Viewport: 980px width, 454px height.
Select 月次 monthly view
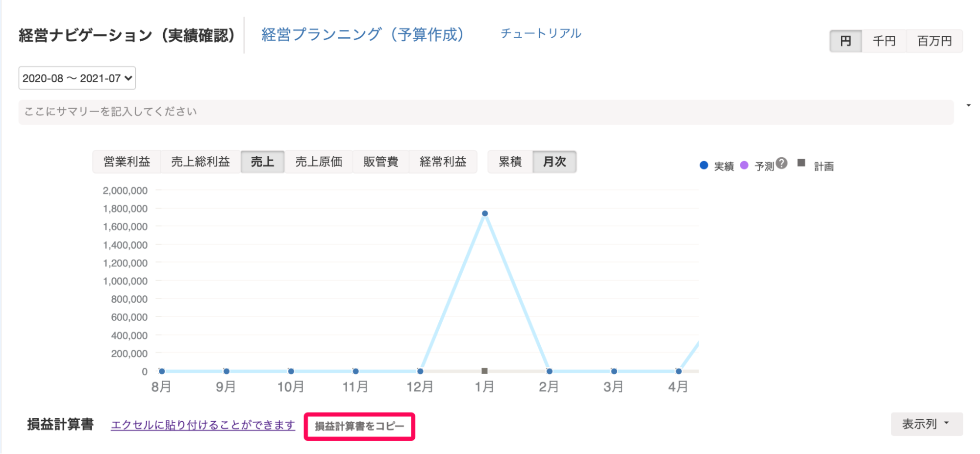pyautogui.click(x=554, y=162)
